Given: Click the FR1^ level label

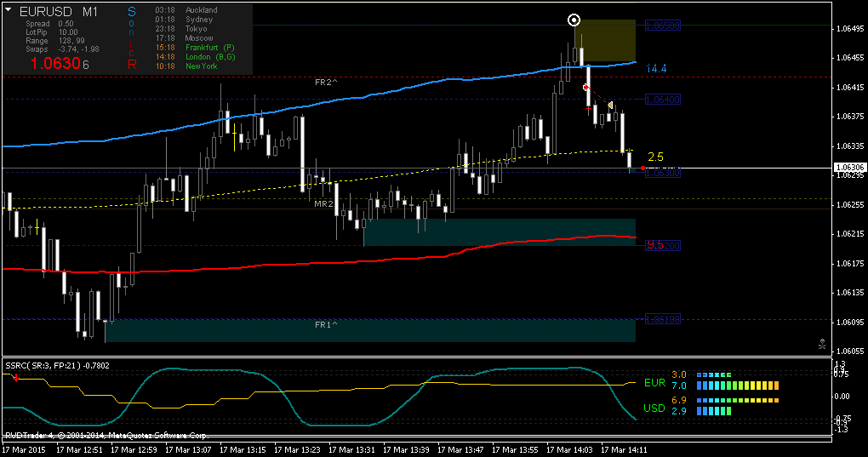Looking at the screenshot, I should click(326, 325).
